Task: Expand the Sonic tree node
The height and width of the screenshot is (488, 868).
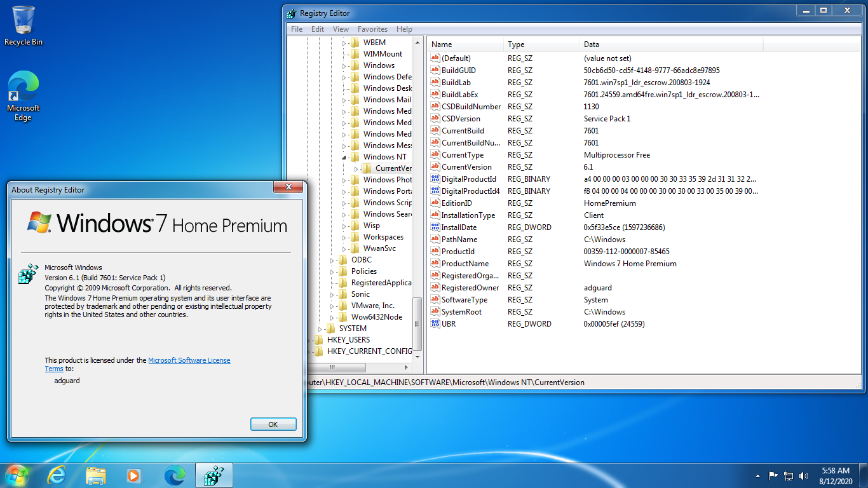Action: (332, 294)
